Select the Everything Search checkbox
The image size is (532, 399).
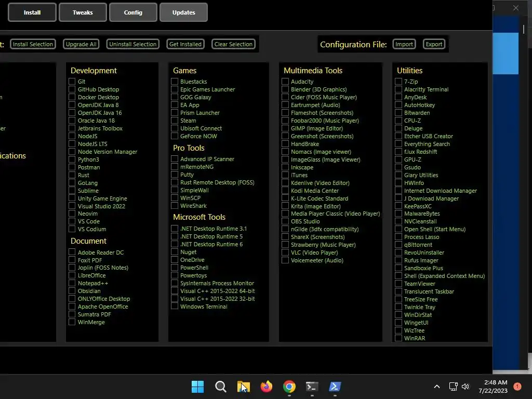click(398, 144)
